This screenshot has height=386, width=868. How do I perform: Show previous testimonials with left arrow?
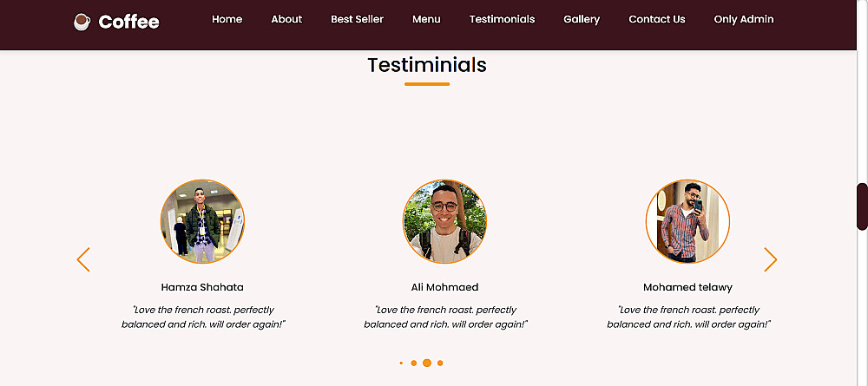click(x=83, y=259)
